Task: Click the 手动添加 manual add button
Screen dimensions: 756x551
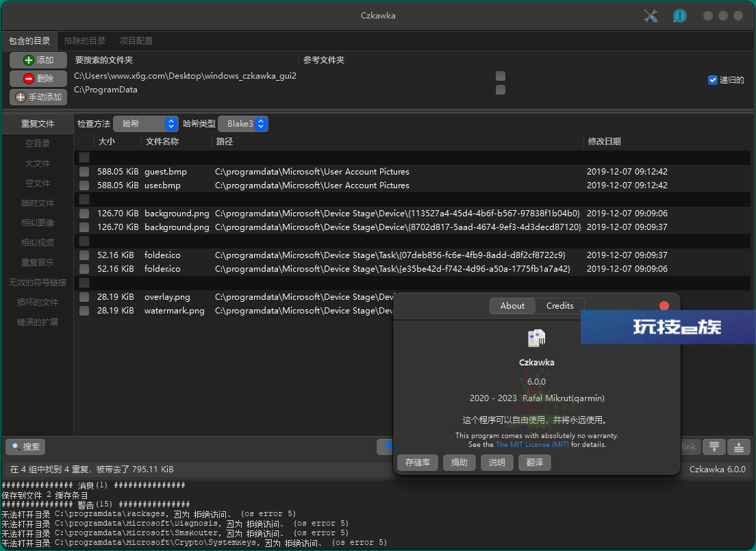Action: coord(38,97)
